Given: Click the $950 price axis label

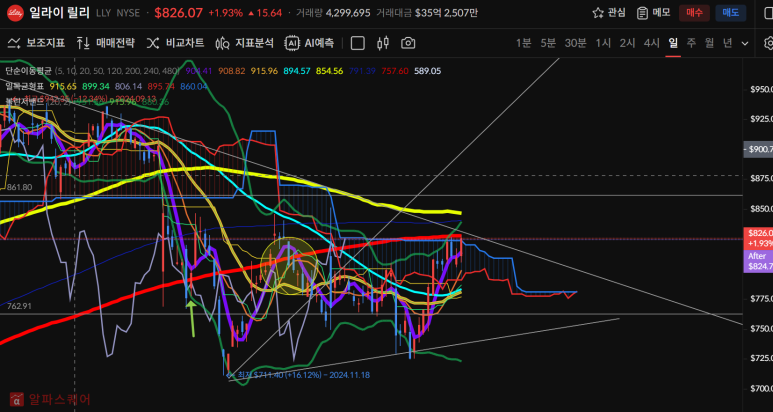Looking at the screenshot, I should coord(761,90).
